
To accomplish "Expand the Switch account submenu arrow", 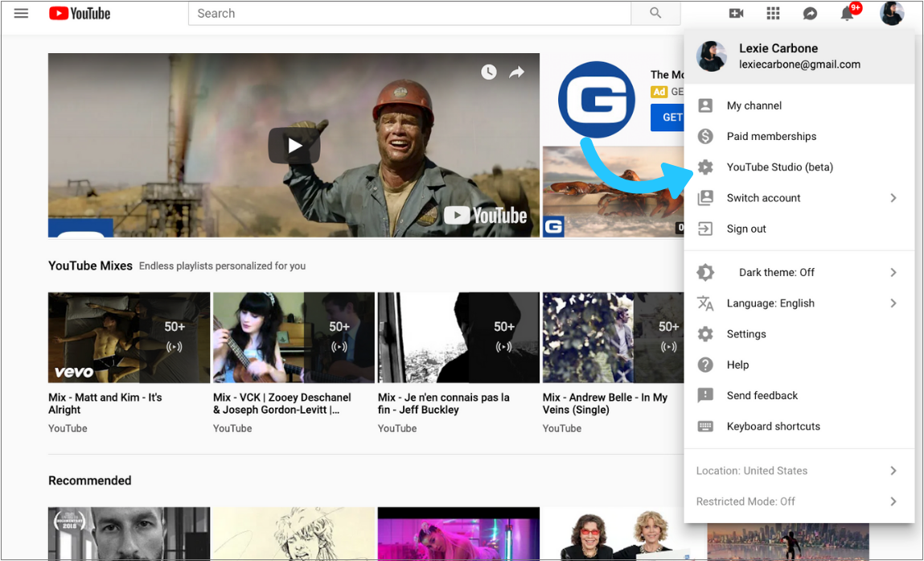I will [x=893, y=198].
